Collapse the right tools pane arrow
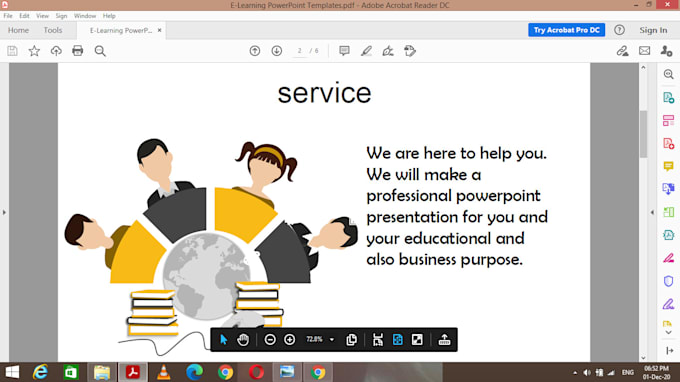Image resolution: width=680 pixels, height=382 pixels. point(652,212)
